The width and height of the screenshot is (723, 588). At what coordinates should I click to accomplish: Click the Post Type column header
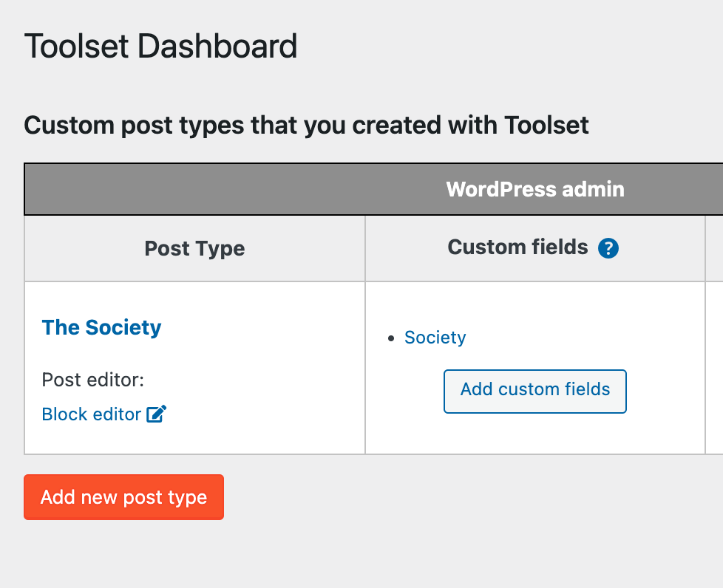[194, 248]
